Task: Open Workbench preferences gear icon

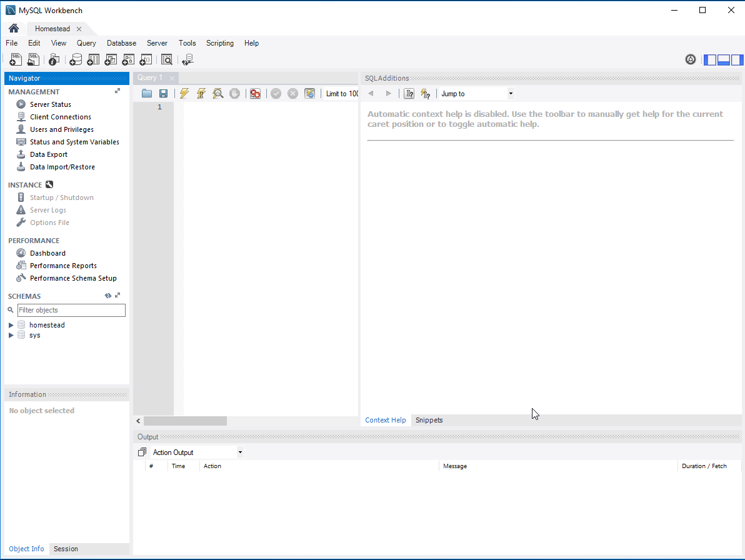Action: [691, 59]
